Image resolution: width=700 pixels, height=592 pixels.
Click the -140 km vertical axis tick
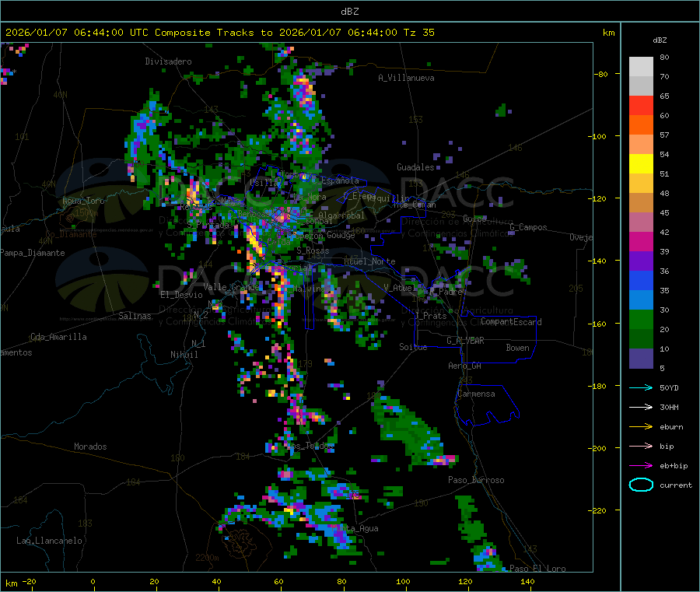point(599,261)
